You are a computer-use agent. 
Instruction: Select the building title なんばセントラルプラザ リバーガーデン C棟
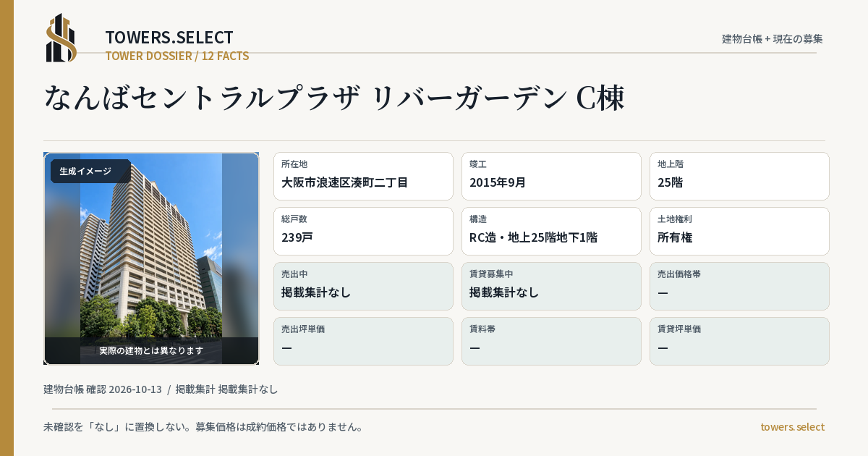(x=334, y=98)
